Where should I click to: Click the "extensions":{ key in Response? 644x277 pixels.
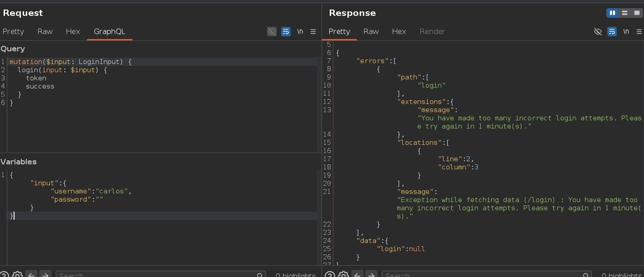[x=425, y=102]
